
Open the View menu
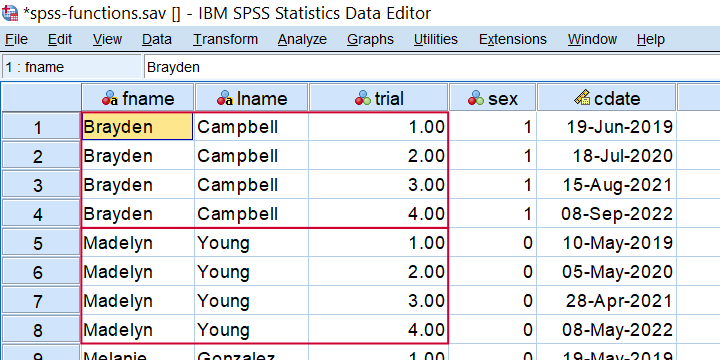(107, 39)
